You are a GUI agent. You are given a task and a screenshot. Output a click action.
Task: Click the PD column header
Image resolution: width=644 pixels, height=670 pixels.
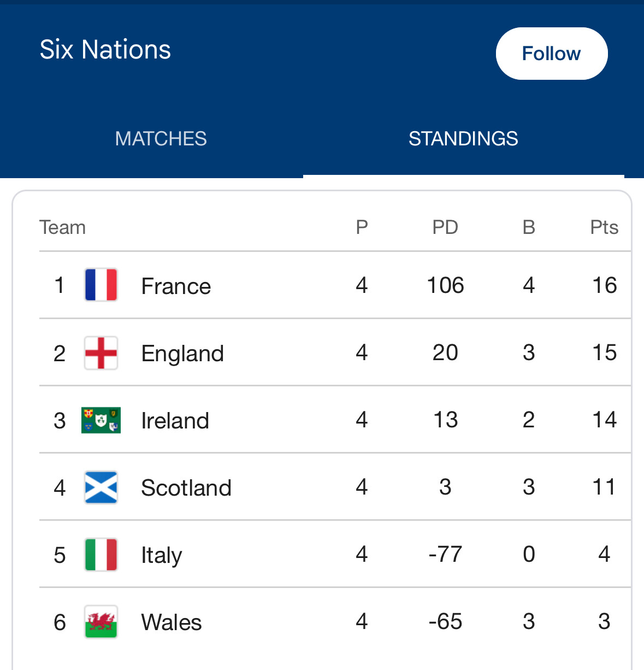(x=445, y=227)
